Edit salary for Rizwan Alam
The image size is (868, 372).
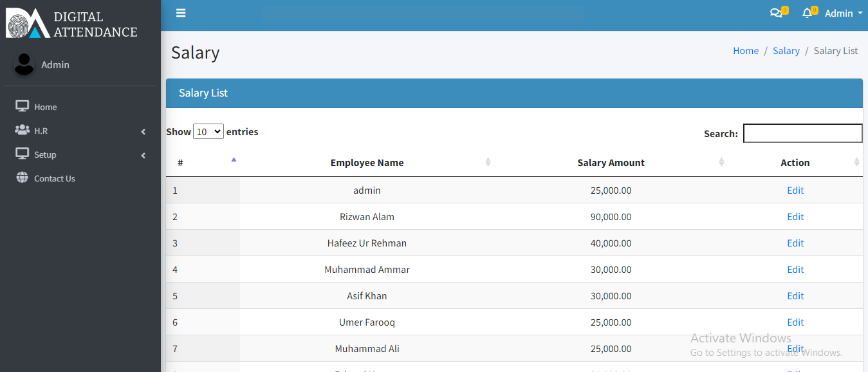[x=795, y=217]
